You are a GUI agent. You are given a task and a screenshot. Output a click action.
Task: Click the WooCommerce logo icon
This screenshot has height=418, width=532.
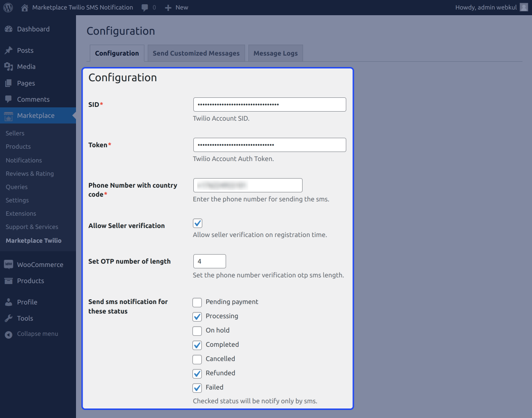coord(9,264)
